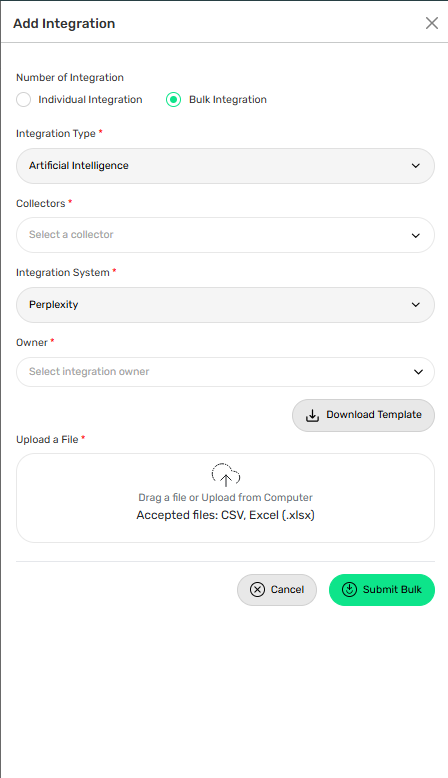The width and height of the screenshot is (448, 778).
Task: Click the cloud upload icon
Action: 226,475
